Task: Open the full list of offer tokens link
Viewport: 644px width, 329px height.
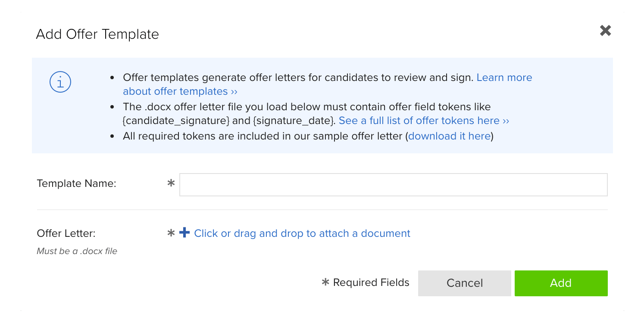Action: [x=424, y=121]
